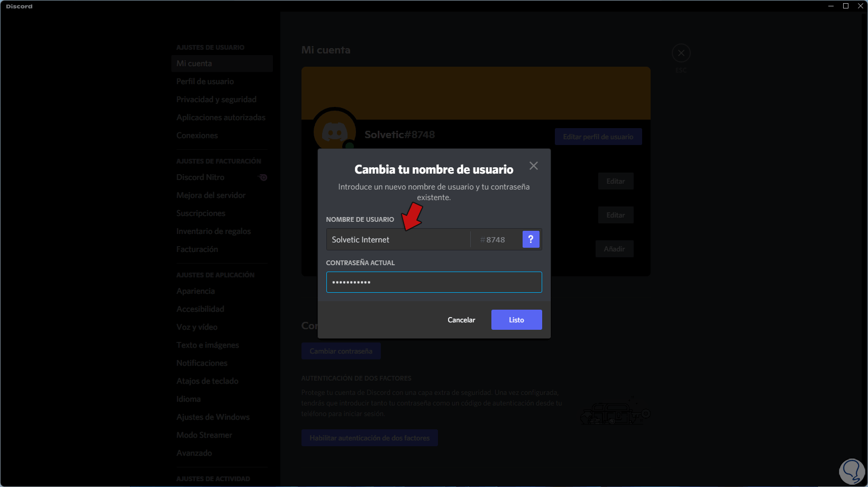Click the AJUSTES DE FACTURACIÓN sidebar header
The width and height of the screenshot is (868, 487).
tap(219, 161)
